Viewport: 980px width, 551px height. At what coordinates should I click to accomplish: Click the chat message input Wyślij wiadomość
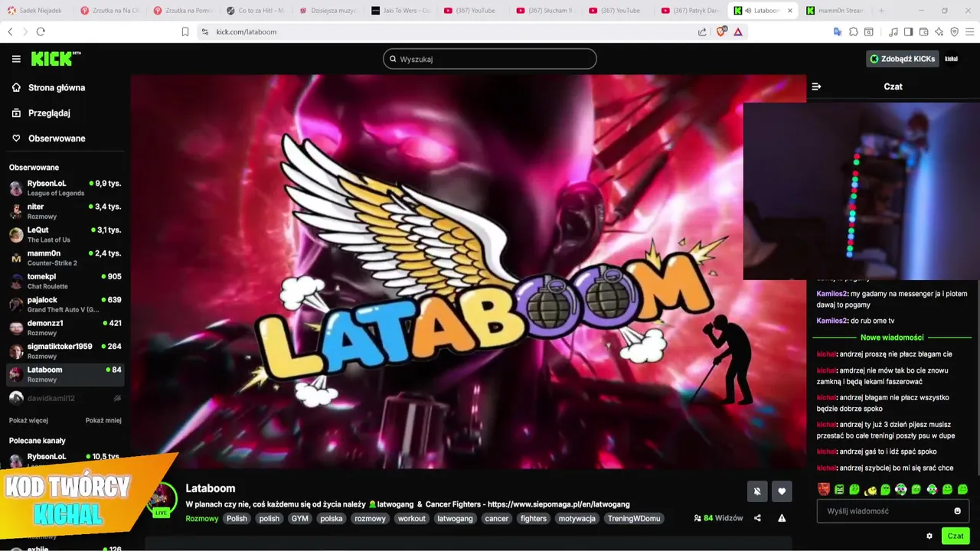pos(893,511)
